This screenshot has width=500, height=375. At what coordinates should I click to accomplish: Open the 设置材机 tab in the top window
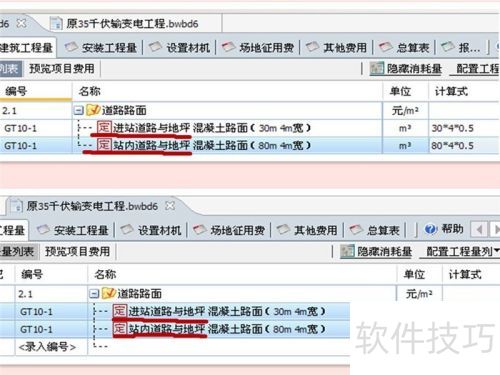pyautogui.click(x=180, y=48)
